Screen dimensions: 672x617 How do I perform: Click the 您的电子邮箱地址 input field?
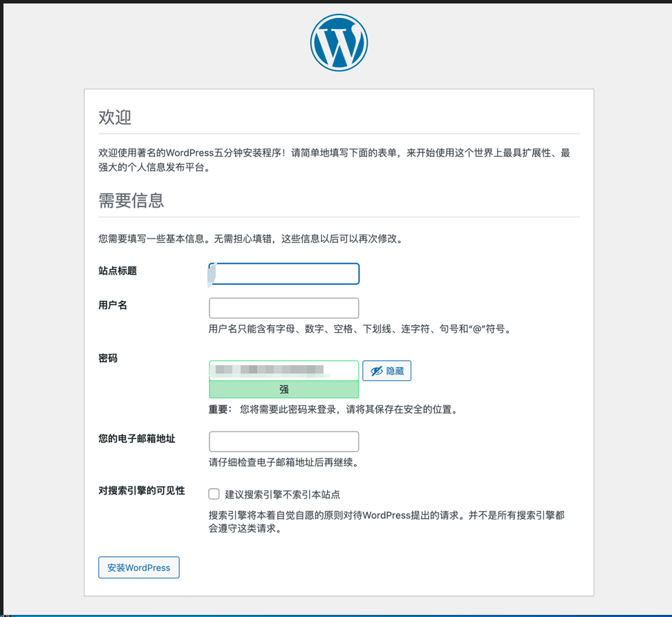coord(283,441)
